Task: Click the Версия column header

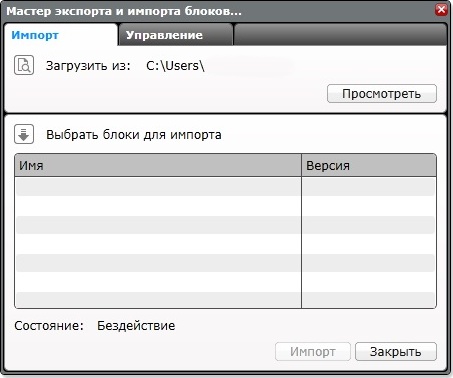Action: pos(369,165)
